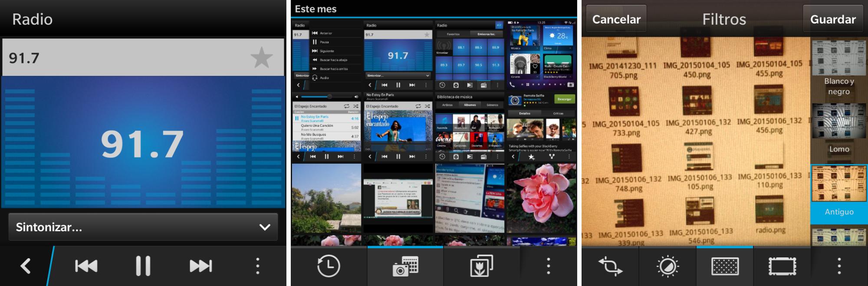Image resolution: width=868 pixels, height=286 pixels.
Task: Choose the Lomo filter
Action: 838,130
